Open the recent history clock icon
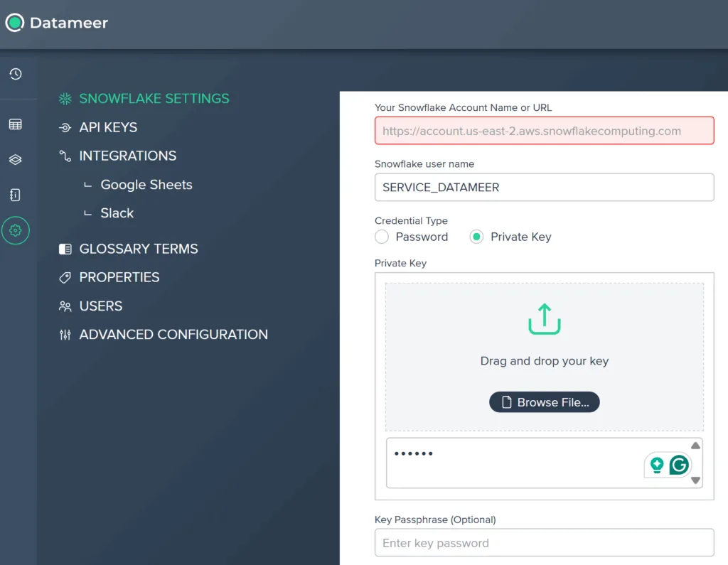728x565 pixels. 16,74
